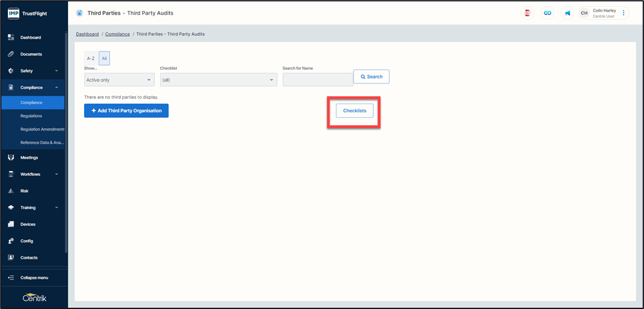
Task: Click Add Third Party Organisation button
Action: (126, 111)
